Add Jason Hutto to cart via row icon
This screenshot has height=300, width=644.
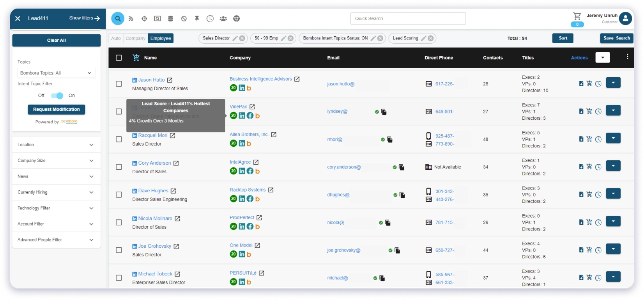pyautogui.click(x=589, y=83)
